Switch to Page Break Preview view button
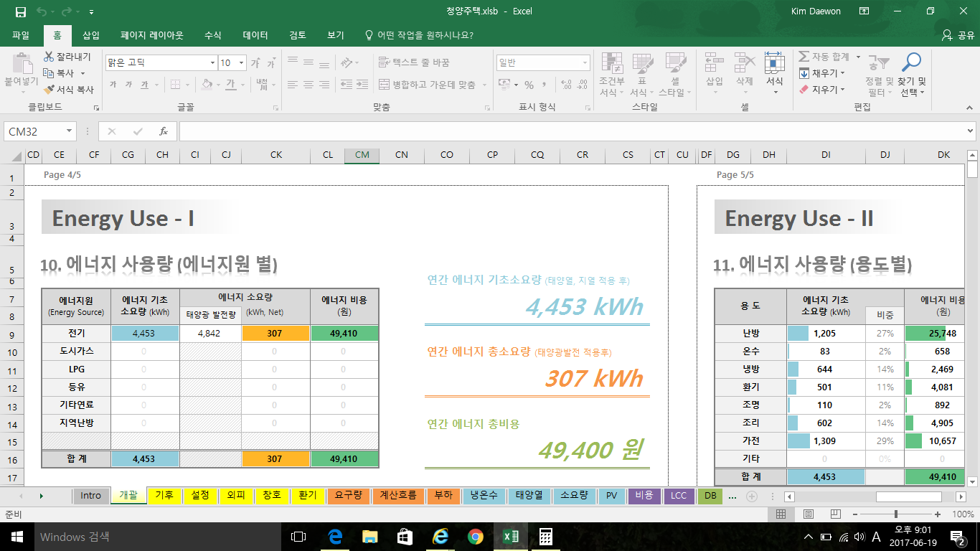The height and width of the screenshot is (551, 980). click(x=835, y=514)
